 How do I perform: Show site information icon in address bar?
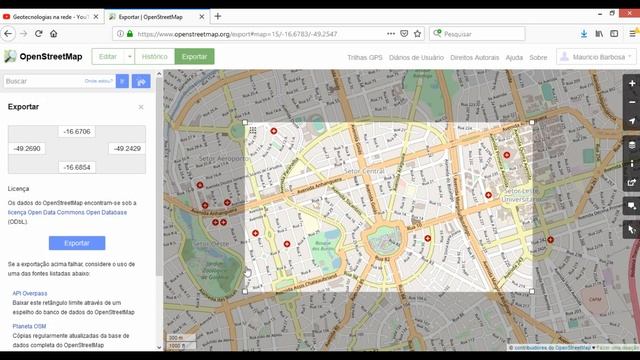click(120, 34)
